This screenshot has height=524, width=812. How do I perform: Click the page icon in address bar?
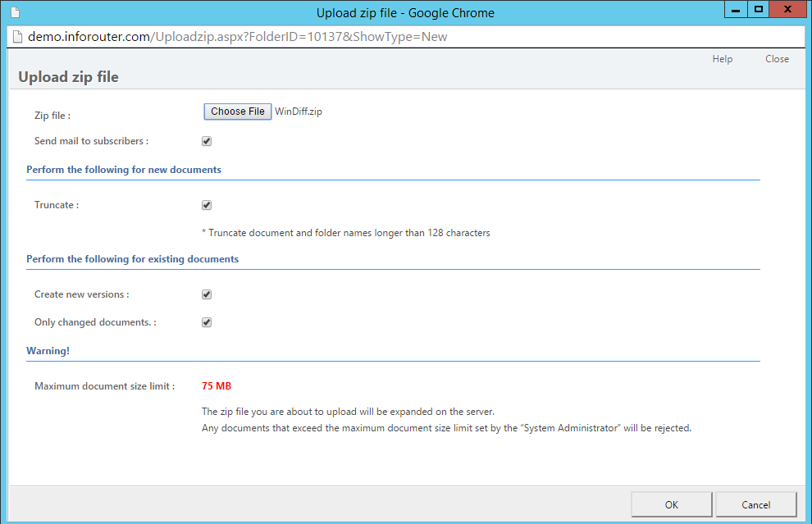click(x=17, y=37)
